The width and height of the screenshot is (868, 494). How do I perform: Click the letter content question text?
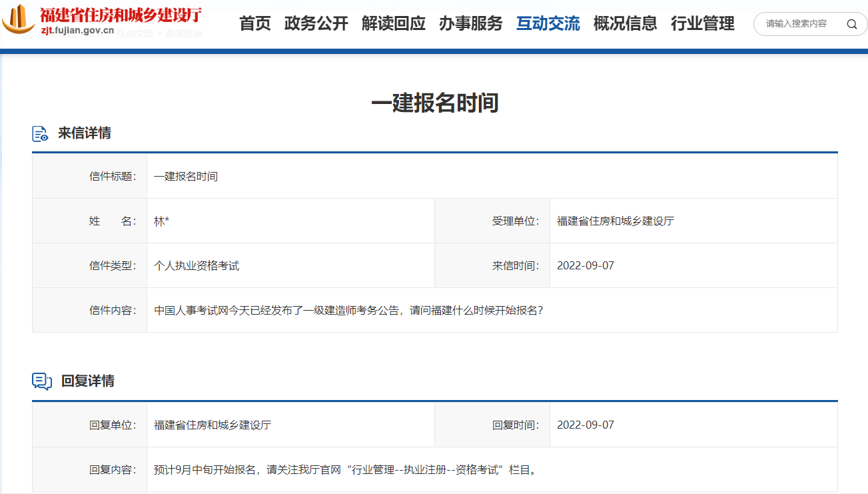coord(348,310)
